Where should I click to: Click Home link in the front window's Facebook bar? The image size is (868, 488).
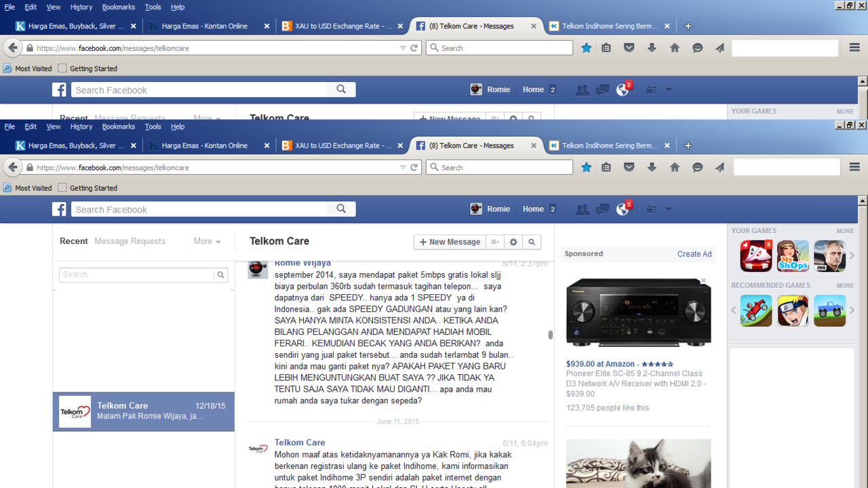click(x=533, y=209)
